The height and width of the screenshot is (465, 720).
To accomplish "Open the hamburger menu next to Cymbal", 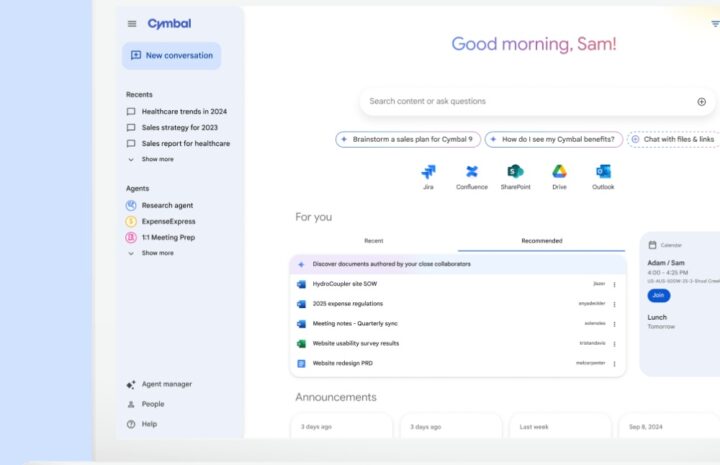I will [132, 24].
